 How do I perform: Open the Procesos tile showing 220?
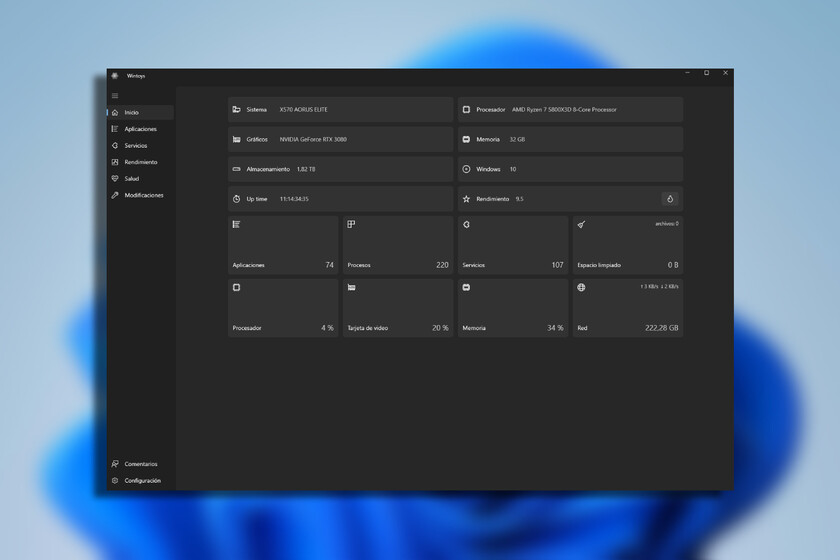click(397, 245)
